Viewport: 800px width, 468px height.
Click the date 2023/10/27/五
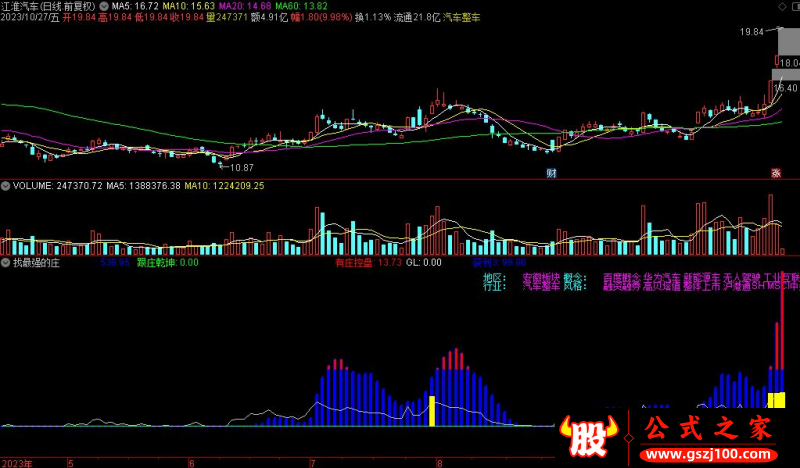point(30,17)
